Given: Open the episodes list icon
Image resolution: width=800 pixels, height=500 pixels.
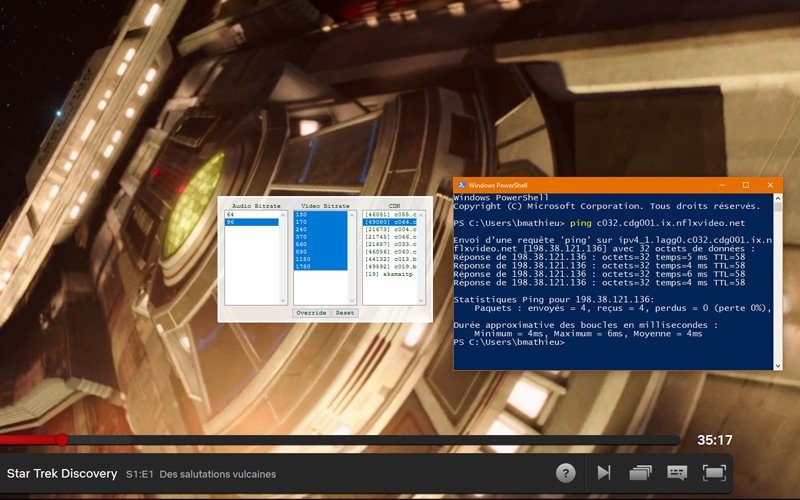Looking at the screenshot, I should [640, 473].
